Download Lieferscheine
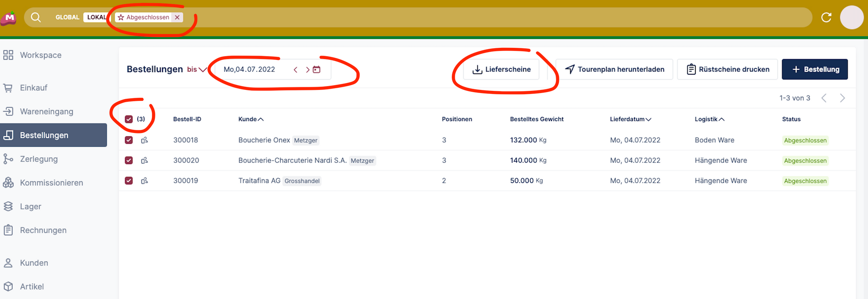Image resolution: width=868 pixels, height=299 pixels. click(x=501, y=70)
